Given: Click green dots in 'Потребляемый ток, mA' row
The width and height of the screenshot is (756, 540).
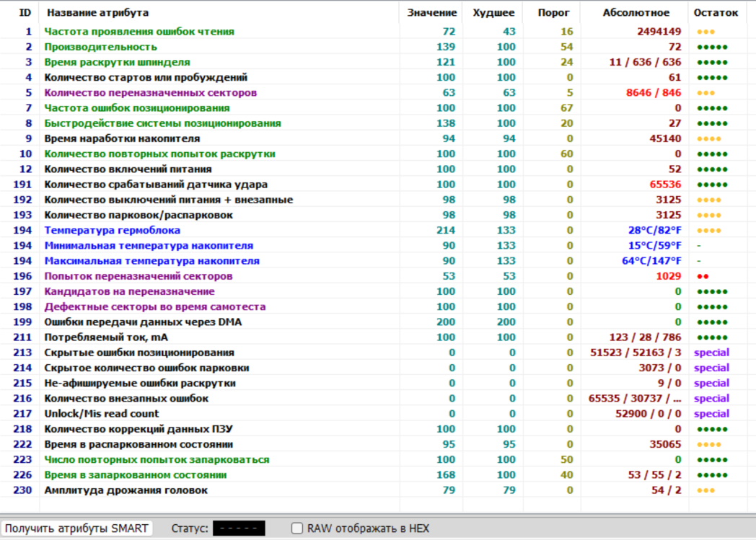Looking at the screenshot, I should pyautogui.click(x=712, y=337).
